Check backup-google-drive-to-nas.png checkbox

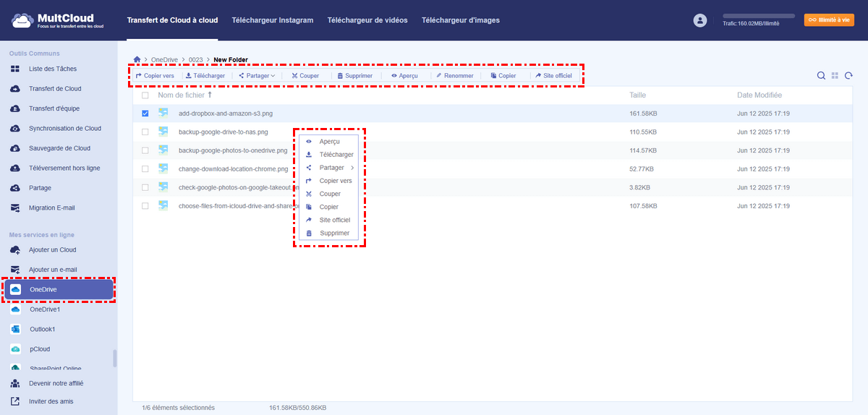[145, 132]
